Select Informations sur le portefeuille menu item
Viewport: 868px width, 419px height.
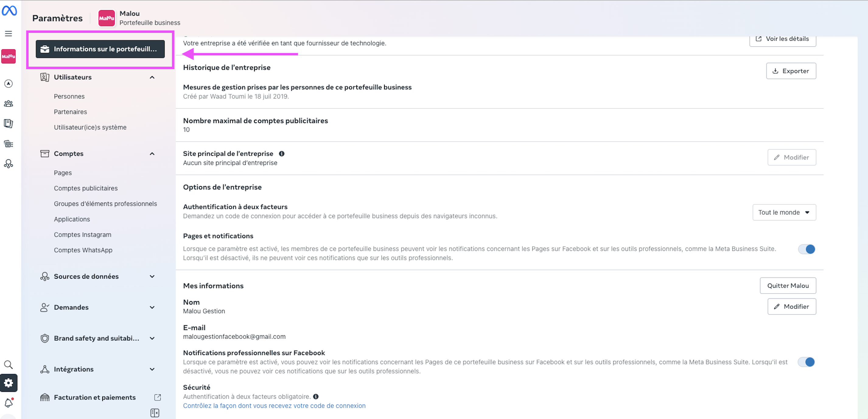[100, 49]
